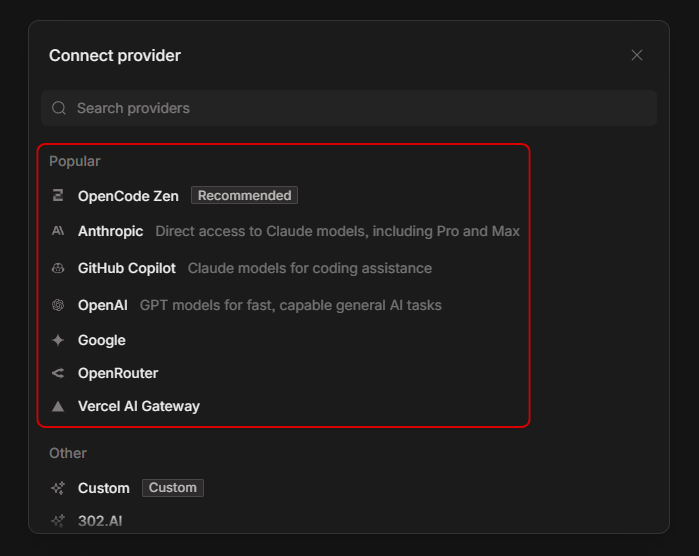Pick Vercel AI Gateway provider
Image resolution: width=699 pixels, height=556 pixels.
tap(139, 406)
